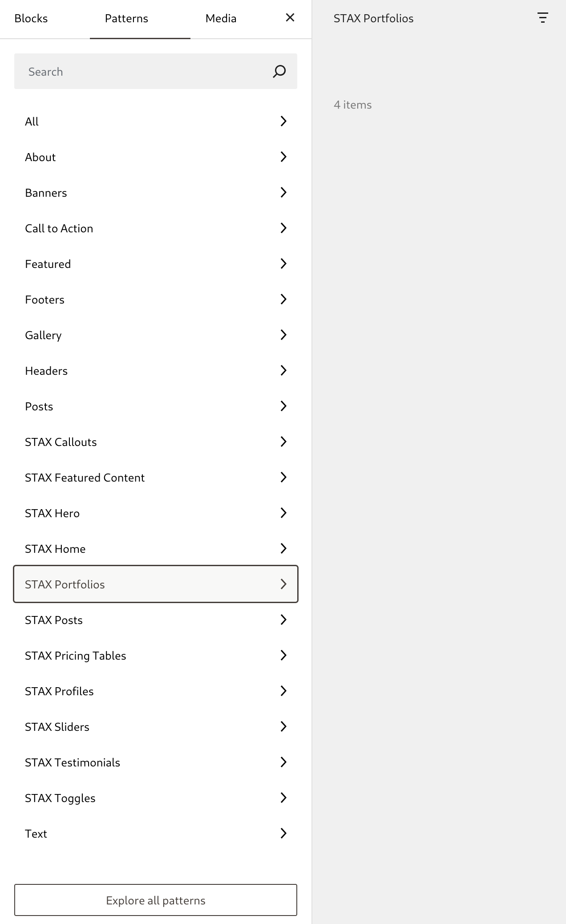Open Call to Action category
This screenshot has width=566, height=924.
(x=156, y=228)
